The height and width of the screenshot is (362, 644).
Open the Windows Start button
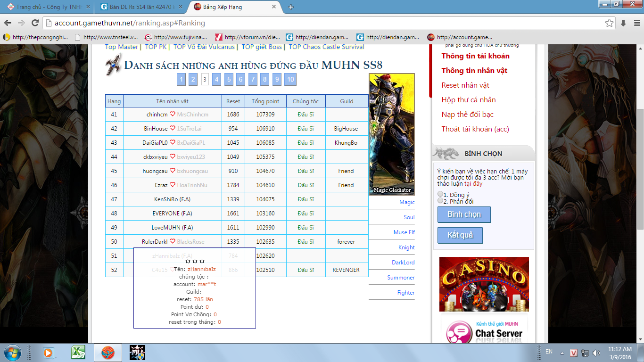(12, 353)
